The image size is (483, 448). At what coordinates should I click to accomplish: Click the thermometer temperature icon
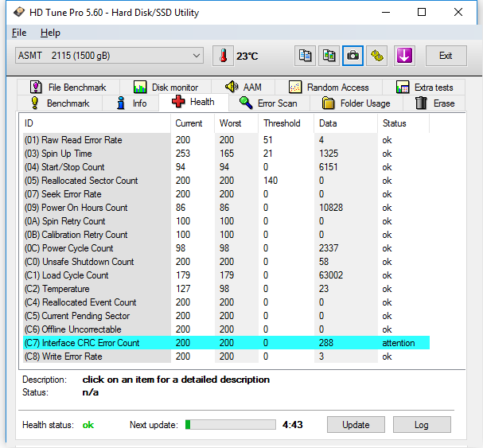224,56
